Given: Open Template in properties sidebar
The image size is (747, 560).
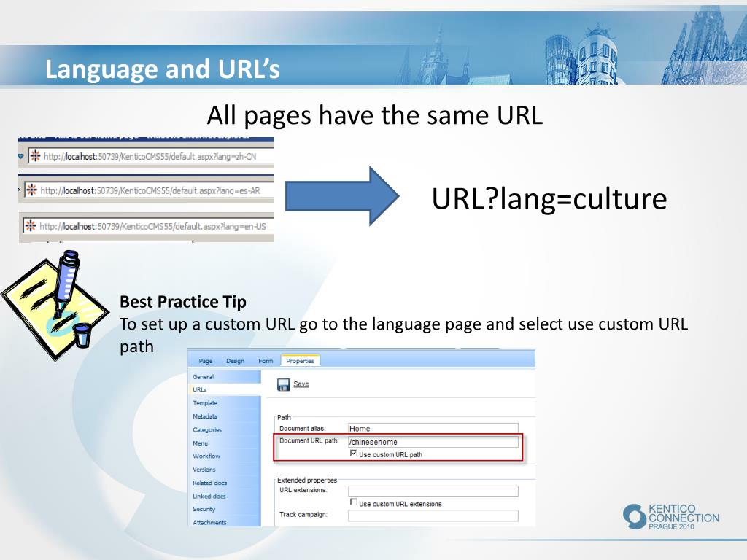Looking at the screenshot, I should coord(205,402).
